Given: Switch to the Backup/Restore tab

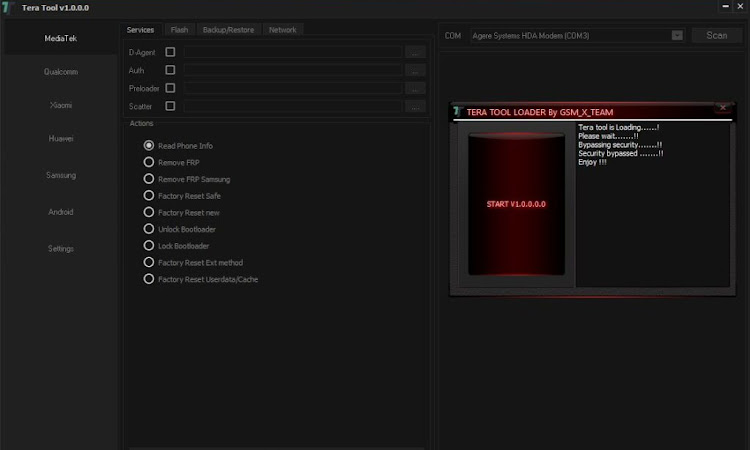Looking at the screenshot, I should [228, 30].
